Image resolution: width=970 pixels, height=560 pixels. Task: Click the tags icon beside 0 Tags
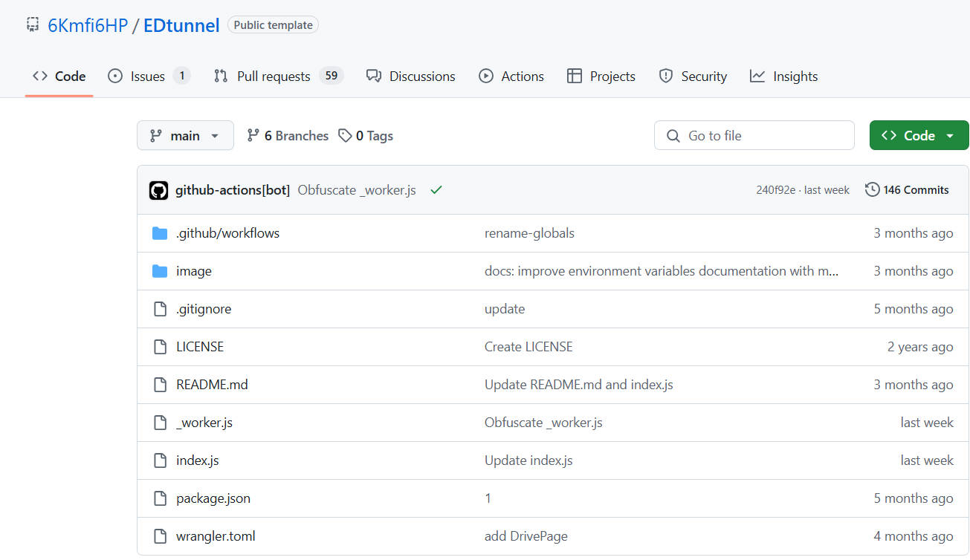coord(345,136)
